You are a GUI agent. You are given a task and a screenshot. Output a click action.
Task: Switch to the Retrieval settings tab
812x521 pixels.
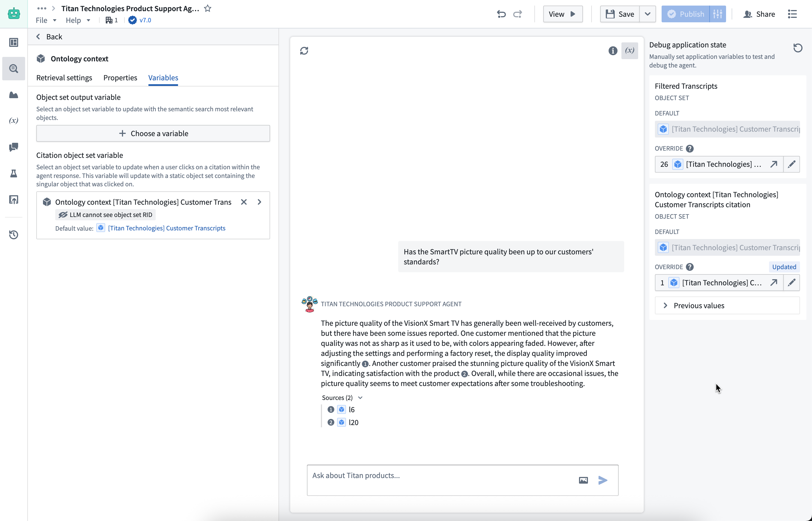64,78
